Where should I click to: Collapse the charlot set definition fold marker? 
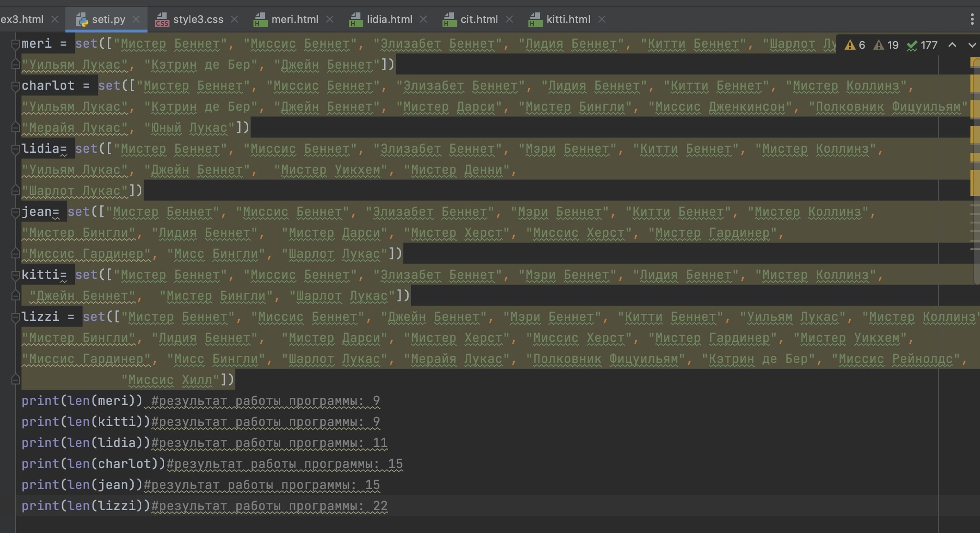[x=15, y=86]
